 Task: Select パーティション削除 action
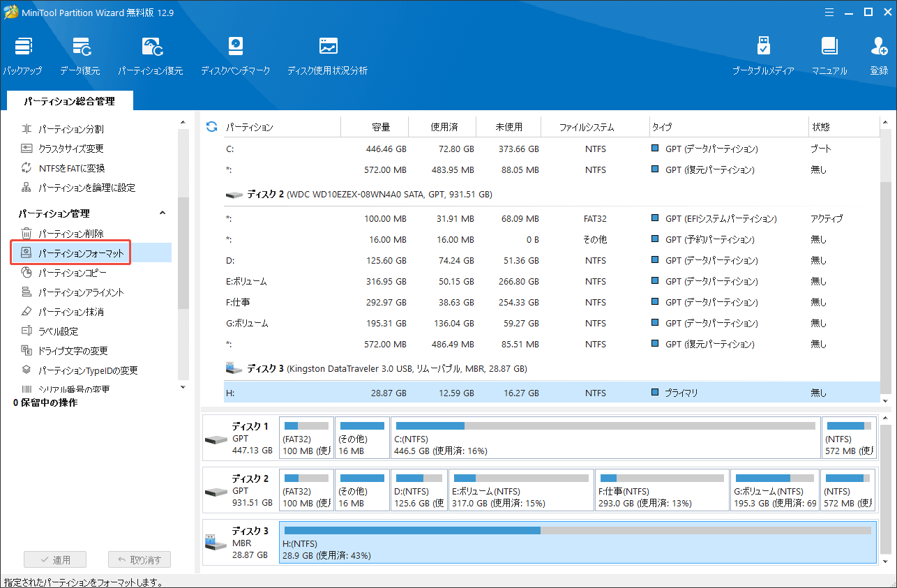click(x=63, y=234)
